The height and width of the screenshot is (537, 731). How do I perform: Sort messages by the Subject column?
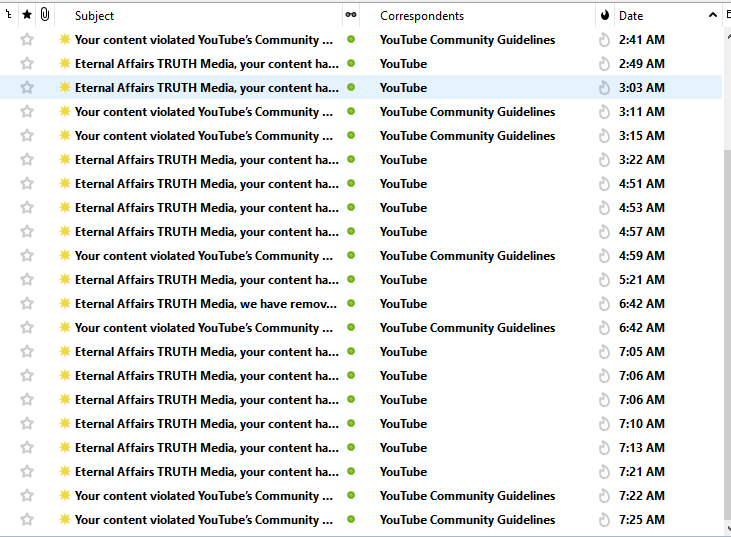click(200, 15)
